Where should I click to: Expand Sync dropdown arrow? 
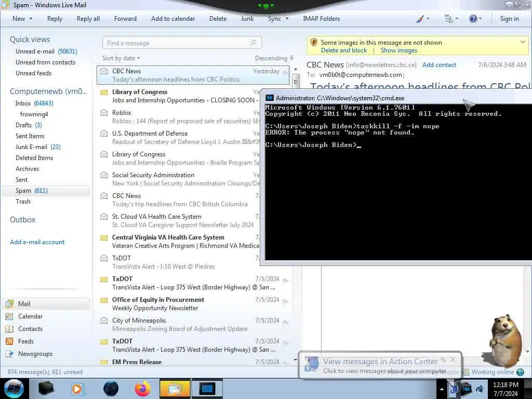click(x=287, y=19)
